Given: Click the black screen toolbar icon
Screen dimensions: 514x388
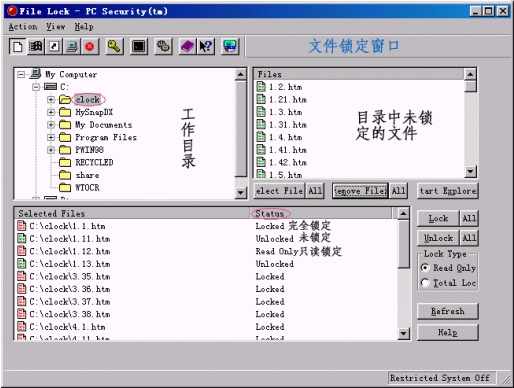Looking at the screenshot, I should click(139, 47).
